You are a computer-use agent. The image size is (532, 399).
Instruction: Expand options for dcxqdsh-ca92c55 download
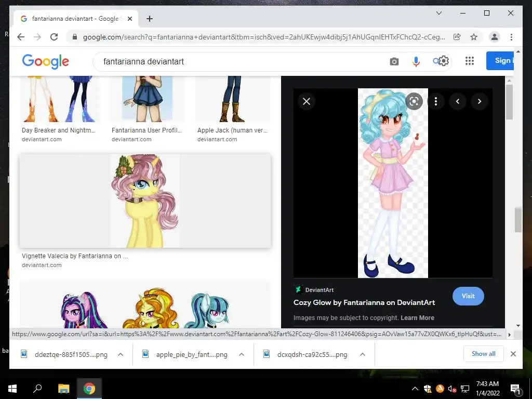click(x=362, y=354)
